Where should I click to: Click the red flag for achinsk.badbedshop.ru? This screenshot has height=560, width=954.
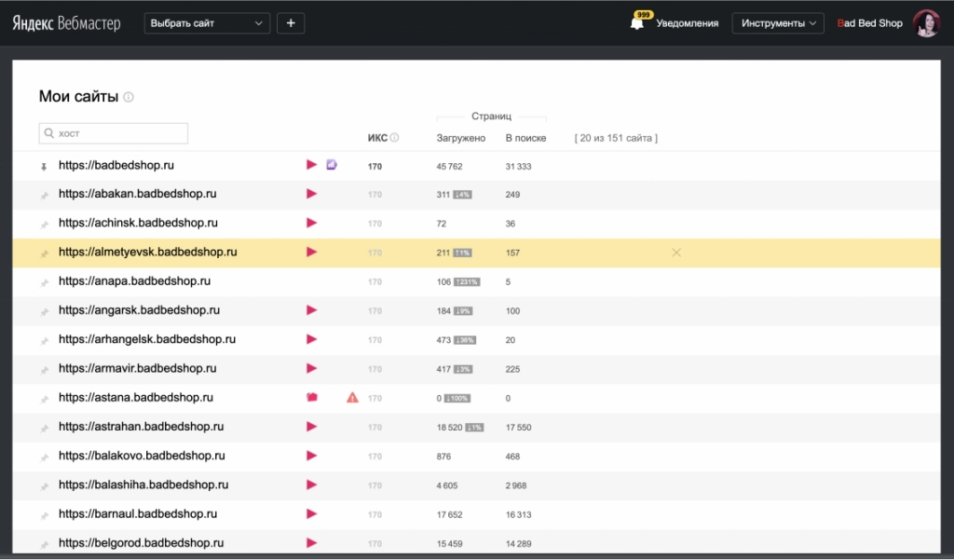coord(311,223)
